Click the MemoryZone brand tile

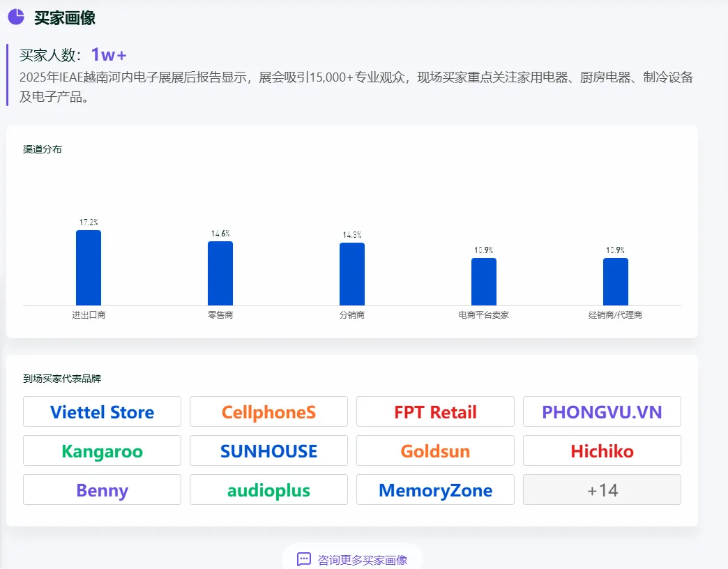(436, 490)
